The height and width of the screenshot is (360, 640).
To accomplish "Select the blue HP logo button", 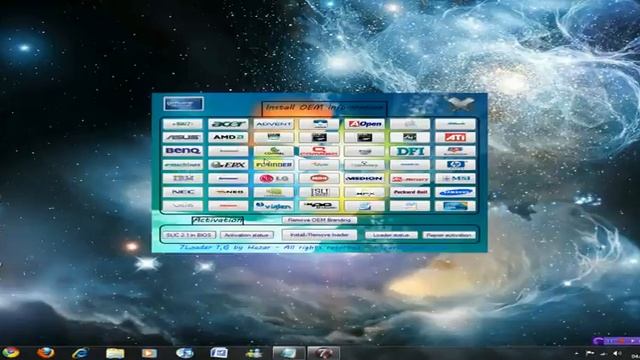I will tap(456, 164).
